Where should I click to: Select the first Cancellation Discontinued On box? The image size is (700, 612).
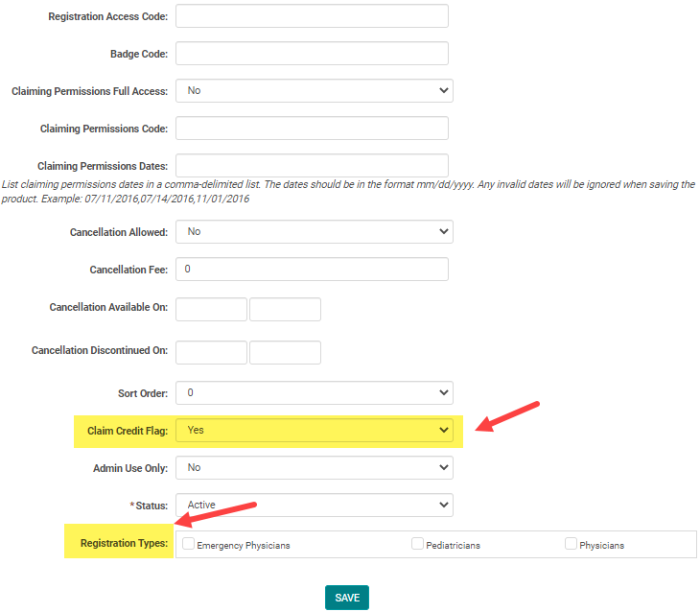(x=212, y=352)
